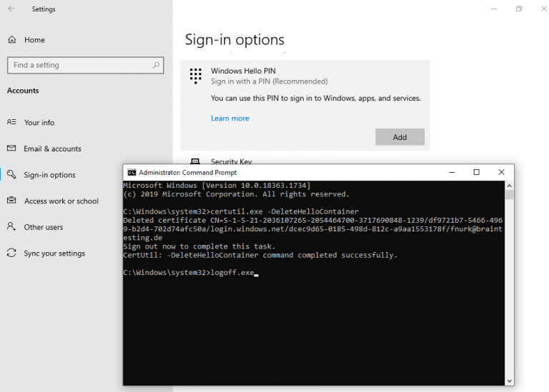Click the Accounts section heading
549x392 pixels.
pyautogui.click(x=23, y=91)
